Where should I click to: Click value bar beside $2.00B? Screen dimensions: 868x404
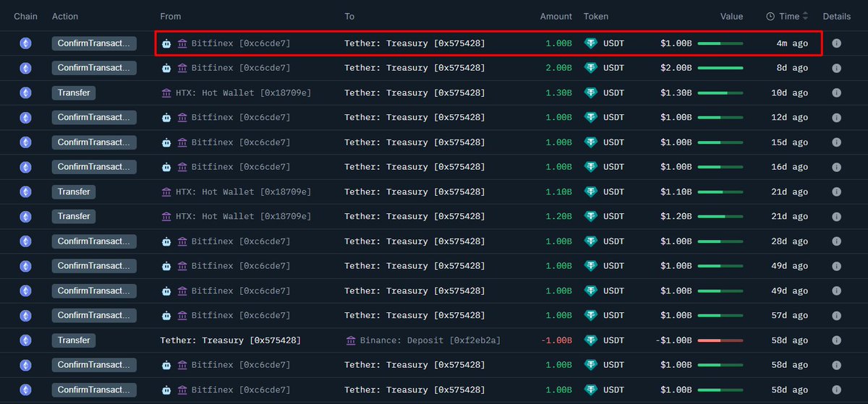point(720,68)
